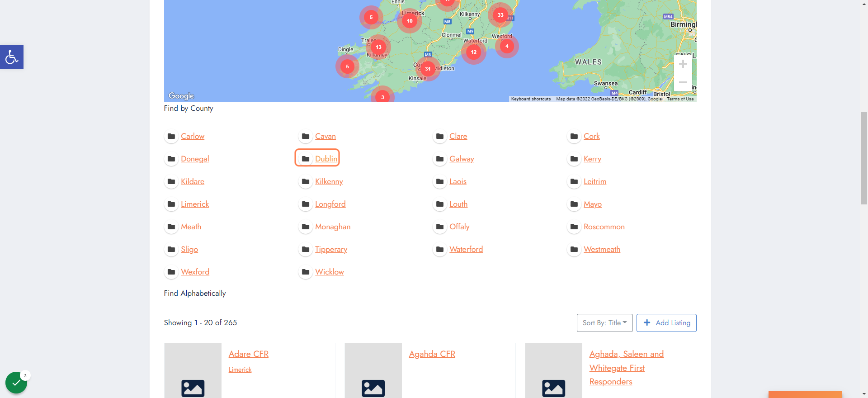Click the Agahda CFR placeholder image
This screenshot has height=398, width=868.
pyautogui.click(x=373, y=371)
